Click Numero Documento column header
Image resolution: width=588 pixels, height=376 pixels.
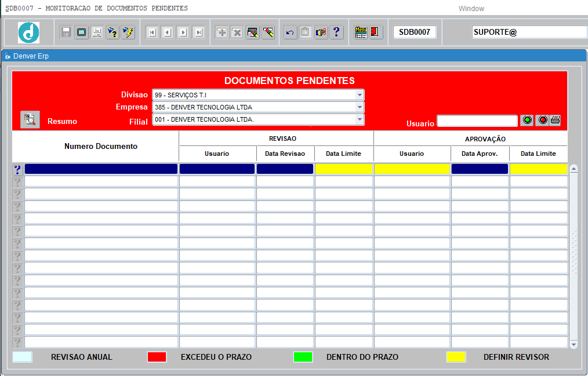(x=101, y=147)
